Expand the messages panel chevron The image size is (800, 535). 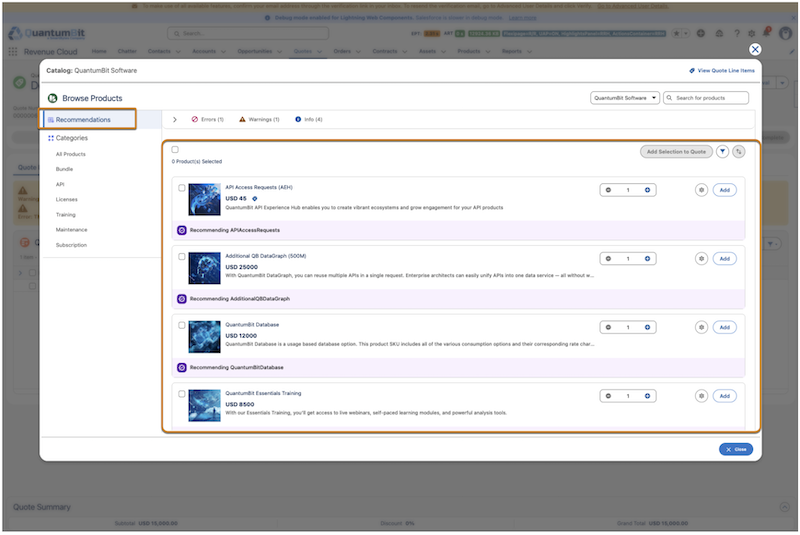click(x=175, y=120)
